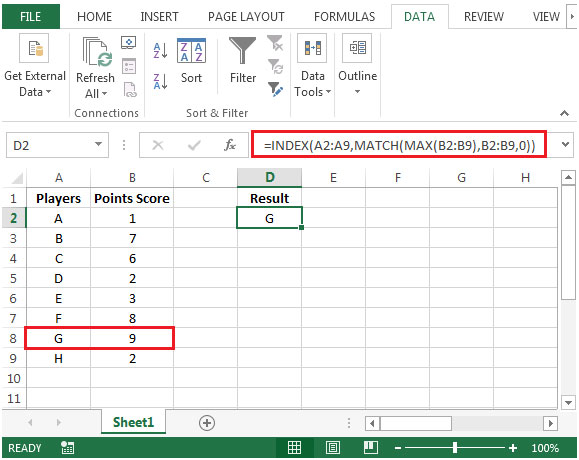Click the vertical scrollbar up arrow

coord(568,178)
